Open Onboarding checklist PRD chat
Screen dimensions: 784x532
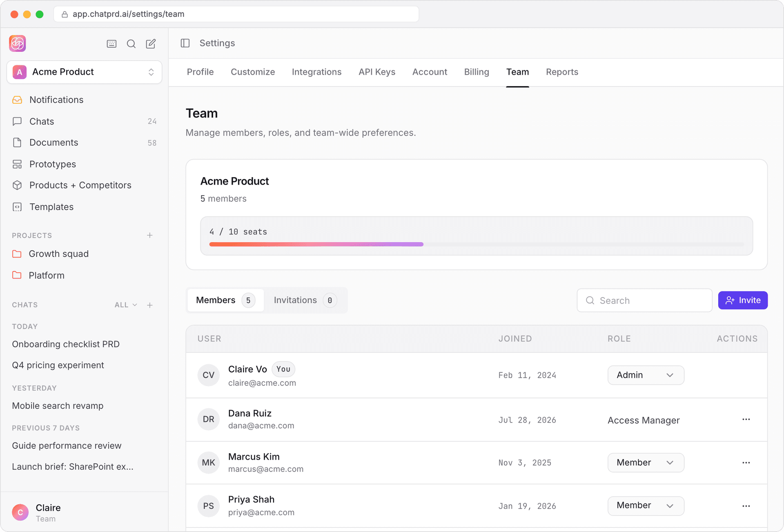[x=66, y=344]
